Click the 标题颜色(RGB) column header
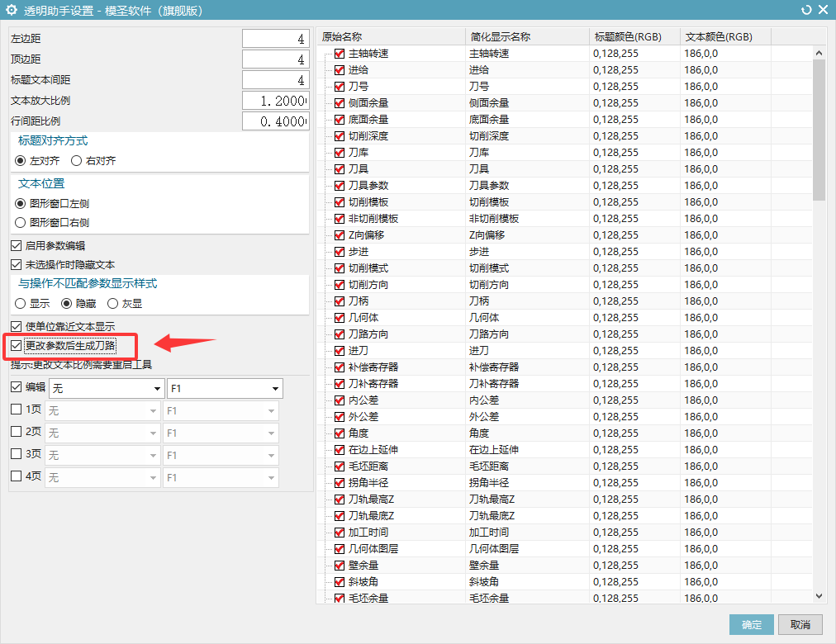Screen dimensions: 836x644 pos(635,37)
